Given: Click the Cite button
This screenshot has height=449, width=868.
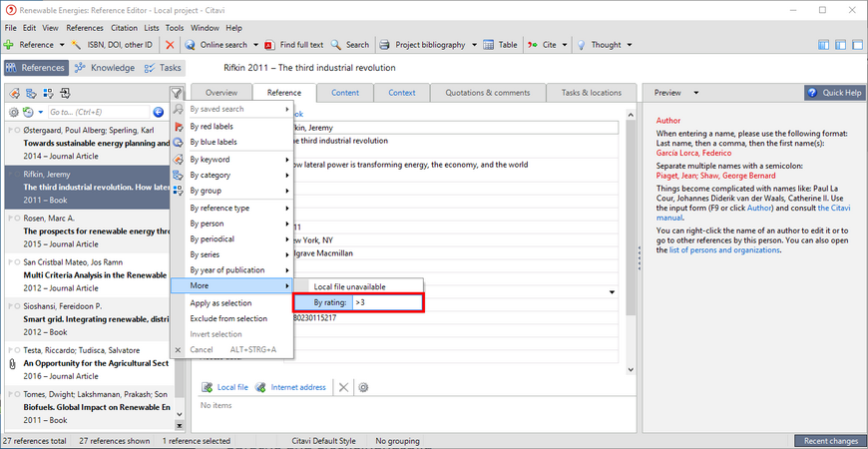Looking at the screenshot, I should (542, 45).
